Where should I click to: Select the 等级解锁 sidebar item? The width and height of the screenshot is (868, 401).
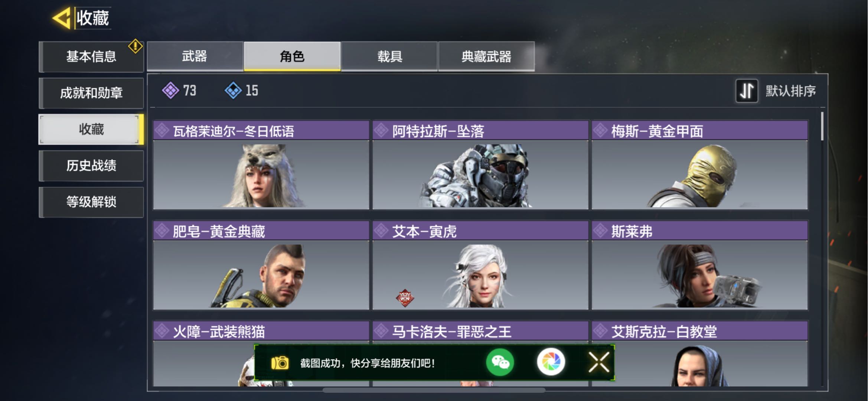pyautogui.click(x=91, y=202)
